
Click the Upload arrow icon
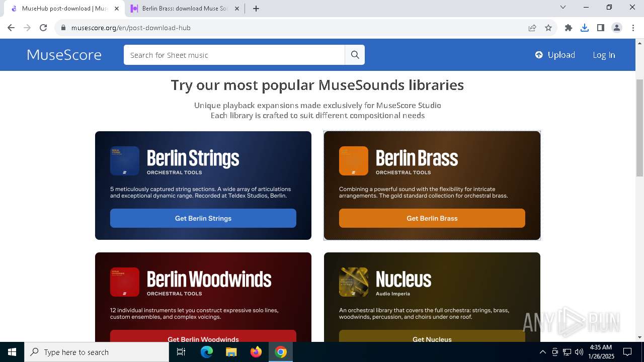click(x=539, y=55)
